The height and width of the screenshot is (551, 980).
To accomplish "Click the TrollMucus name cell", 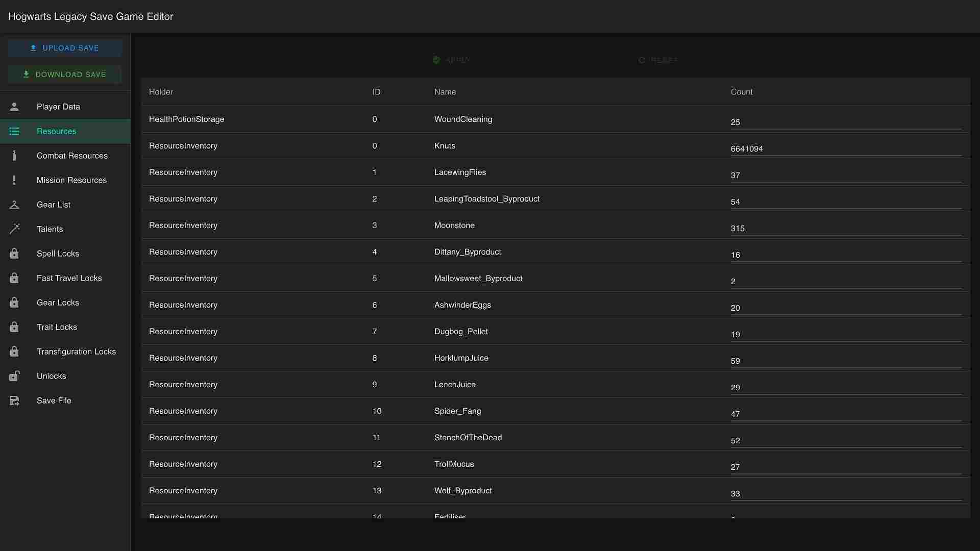I will (454, 464).
